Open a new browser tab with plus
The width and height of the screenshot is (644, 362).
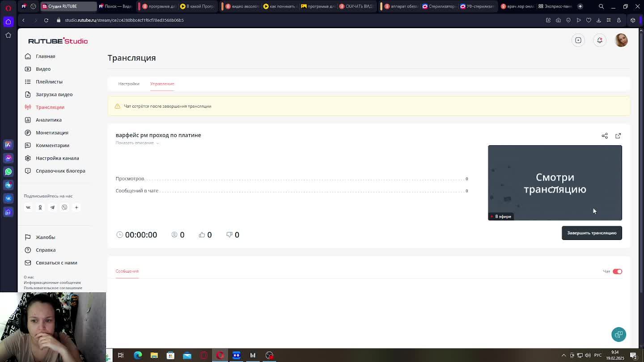tap(580, 6)
